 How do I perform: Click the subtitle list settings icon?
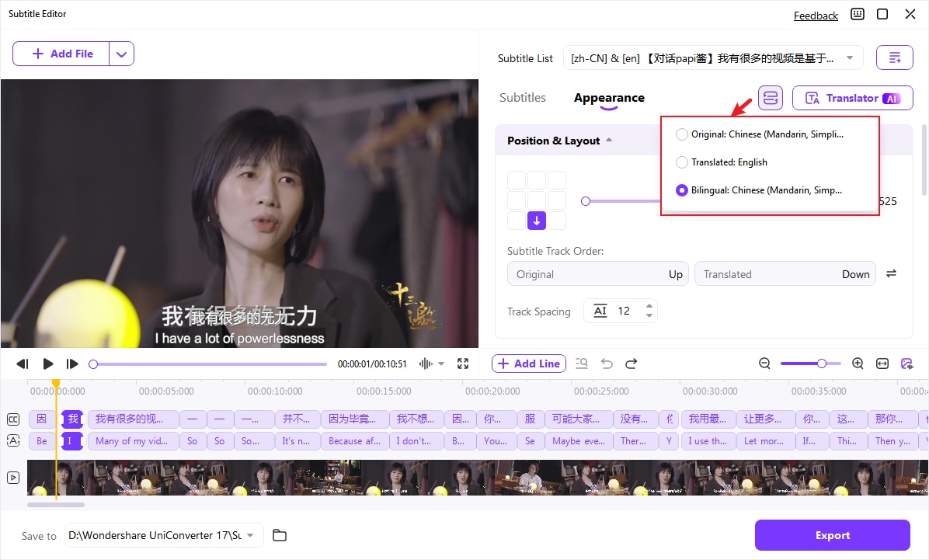tap(894, 57)
